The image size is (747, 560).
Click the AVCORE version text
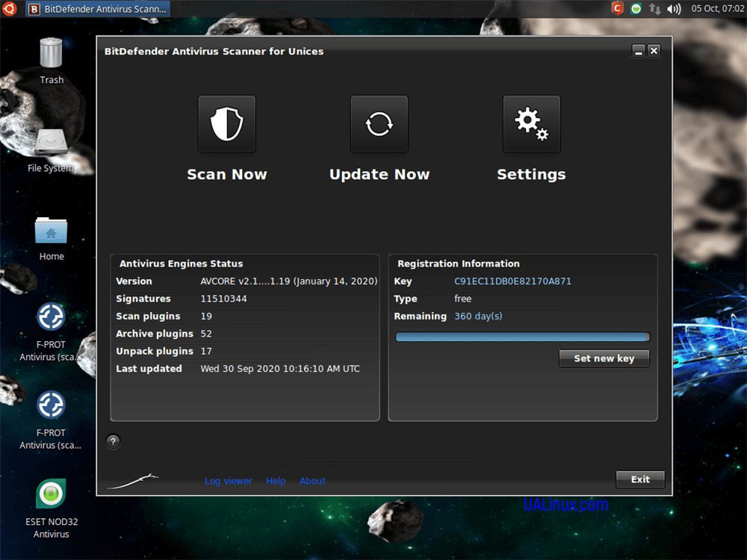point(288,281)
